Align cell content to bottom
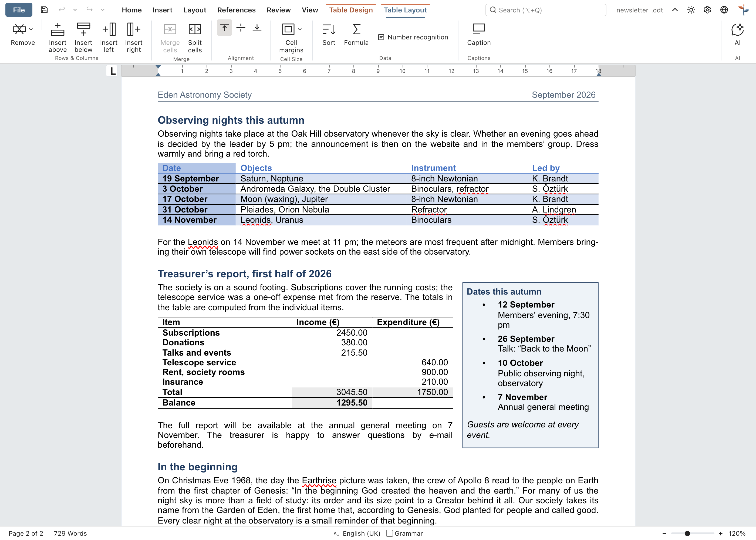756x540 pixels. (x=257, y=28)
